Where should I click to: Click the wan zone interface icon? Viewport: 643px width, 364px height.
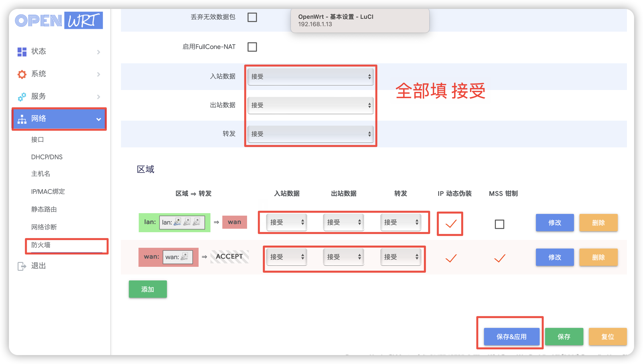[184, 256]
